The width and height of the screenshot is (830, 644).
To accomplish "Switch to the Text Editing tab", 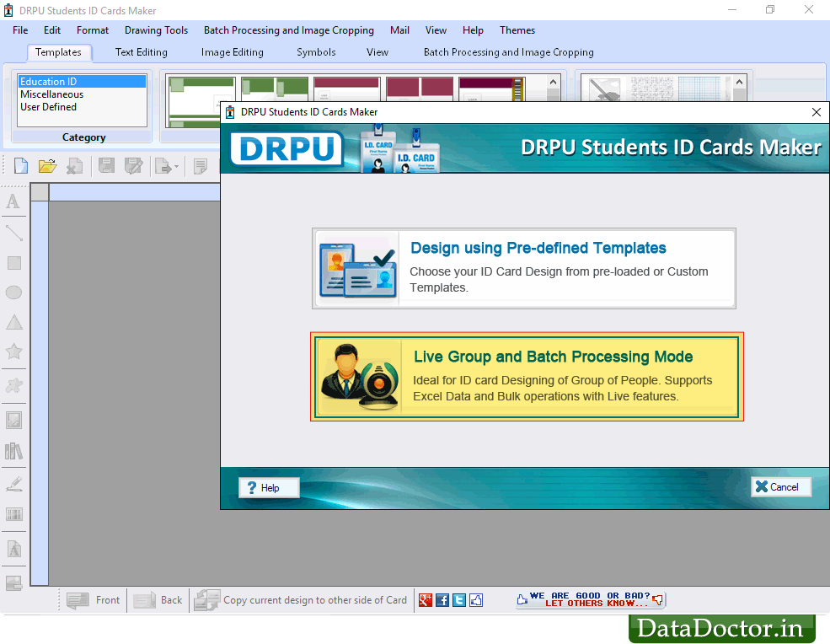I will [x=142, y=52].
